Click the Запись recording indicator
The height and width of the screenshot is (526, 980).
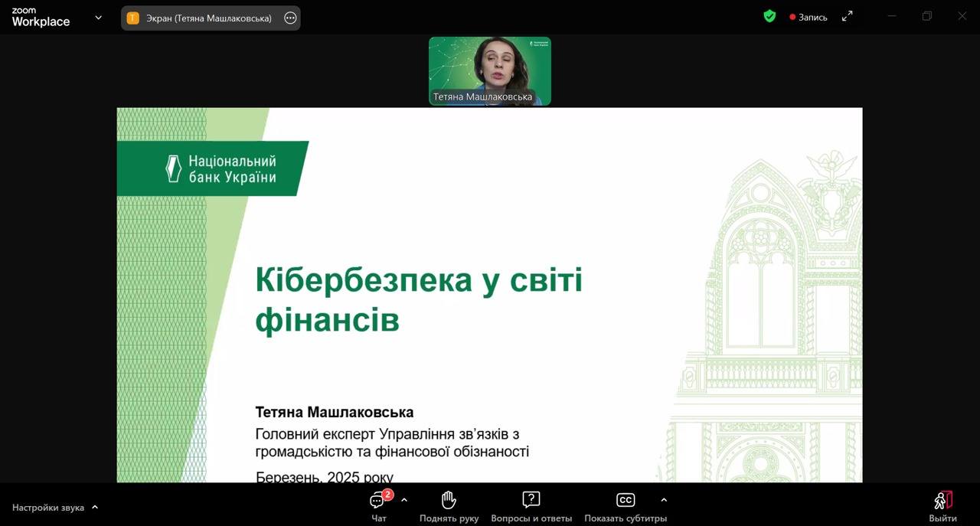pos(808,17)
